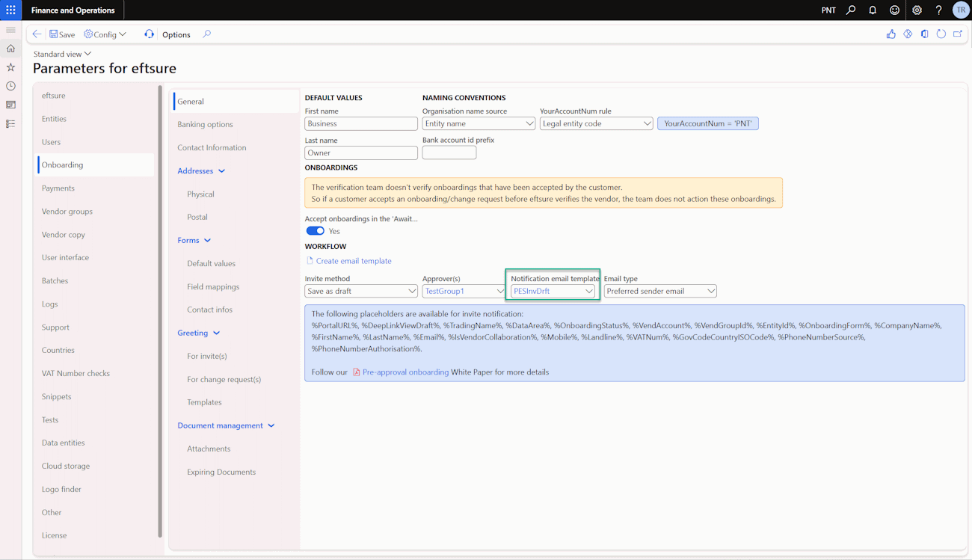Select the Payments tab
The height and width of the screenshot is (560, 972).
95,188
